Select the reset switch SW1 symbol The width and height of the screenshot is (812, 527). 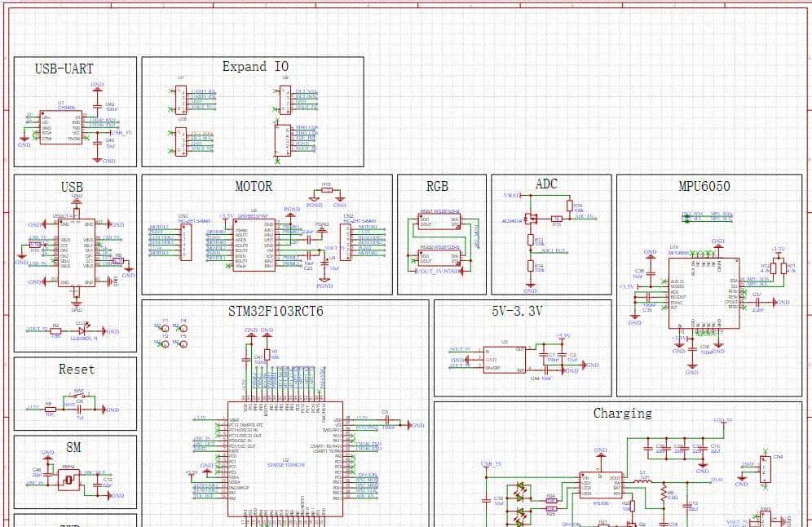(x=79, y=401)
